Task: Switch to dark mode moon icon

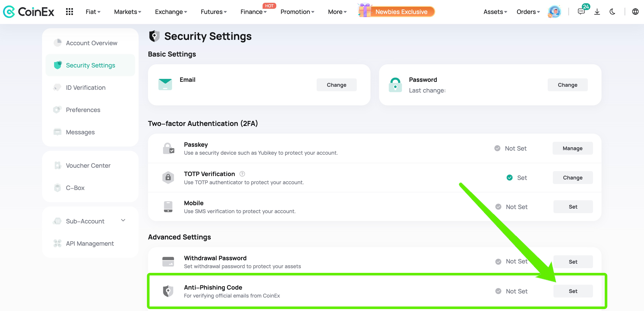Action: tap(612, 12)
